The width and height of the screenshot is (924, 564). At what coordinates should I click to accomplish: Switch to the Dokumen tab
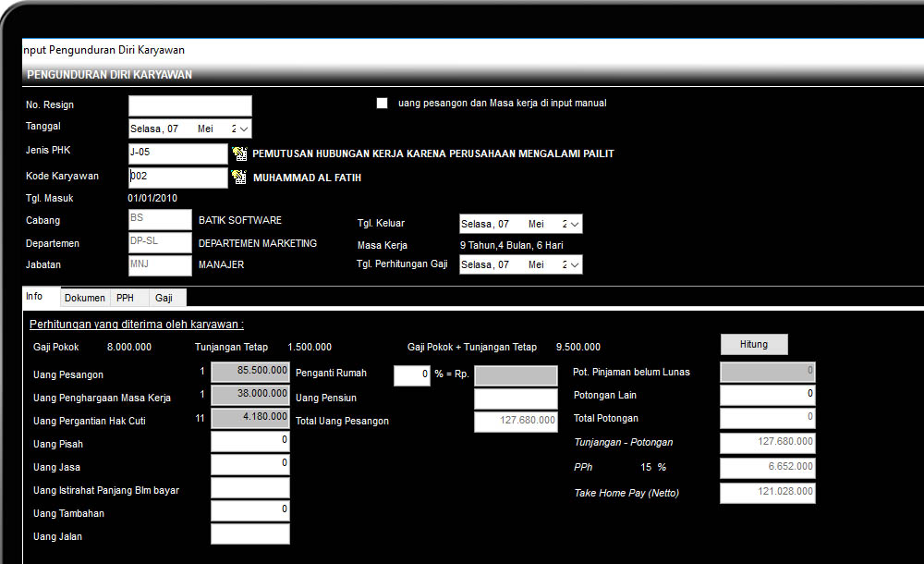point(85,298)
